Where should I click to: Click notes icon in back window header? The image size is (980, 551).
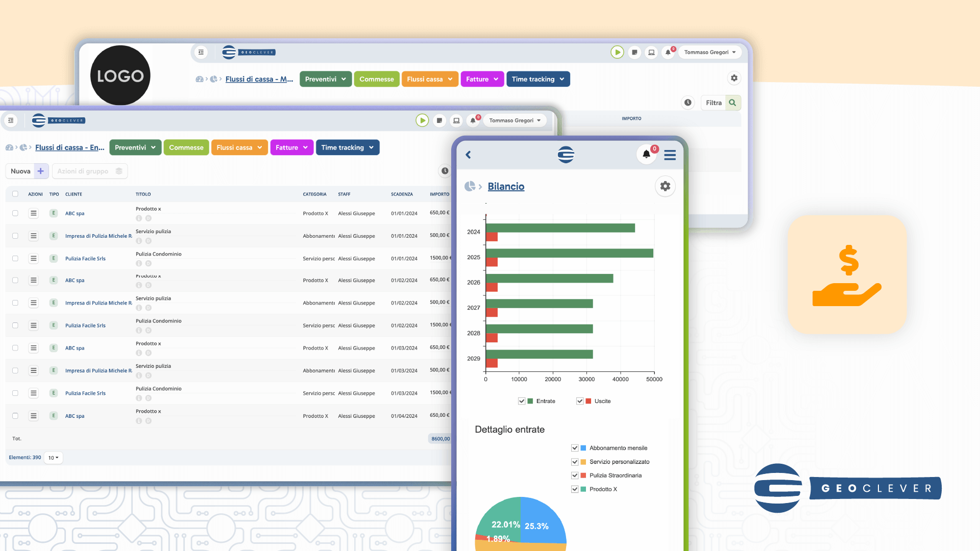[x=634, y=52]
